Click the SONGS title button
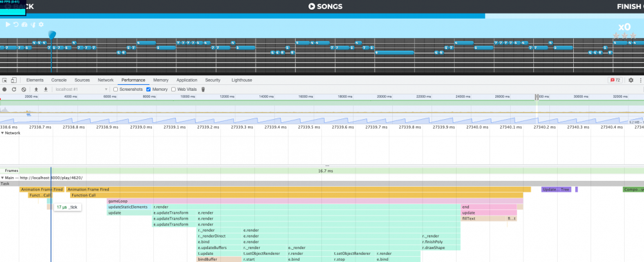This screenshot has width=644, height=262. [325, 6]
